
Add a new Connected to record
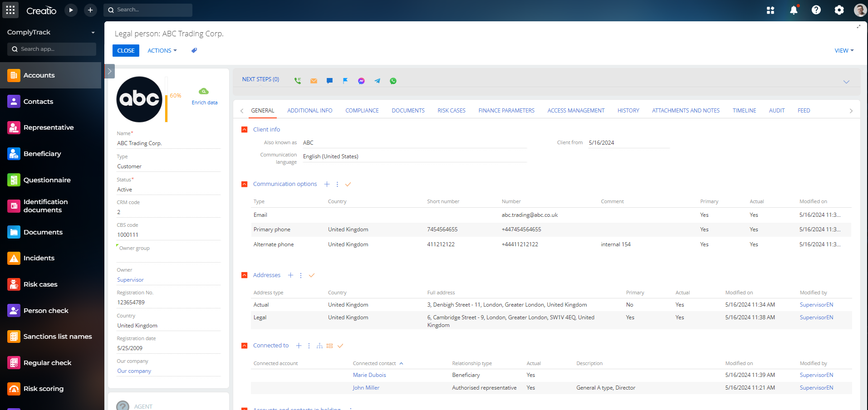(299, 346)
